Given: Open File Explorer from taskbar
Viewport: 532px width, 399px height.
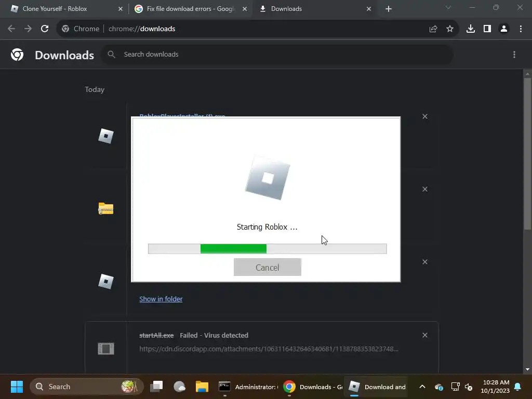Looking at the screenshot, I should [202, 387].
